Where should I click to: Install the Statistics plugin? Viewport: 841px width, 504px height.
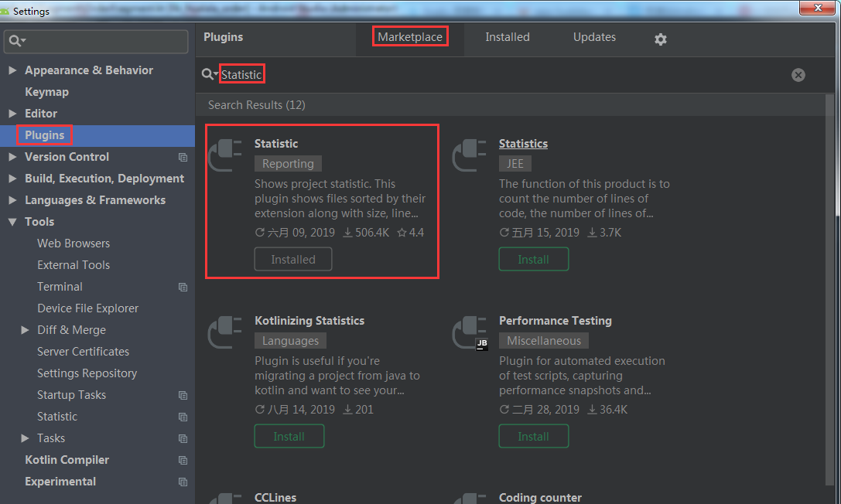533,259
